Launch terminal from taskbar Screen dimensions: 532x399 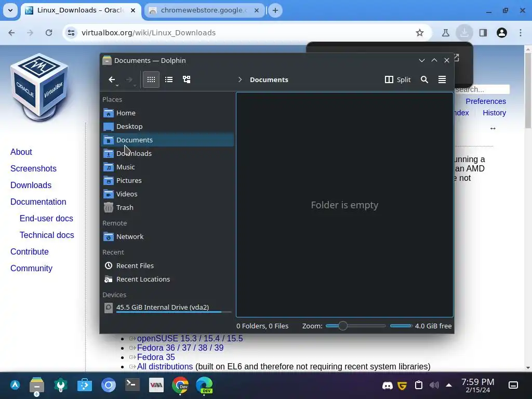132,385
